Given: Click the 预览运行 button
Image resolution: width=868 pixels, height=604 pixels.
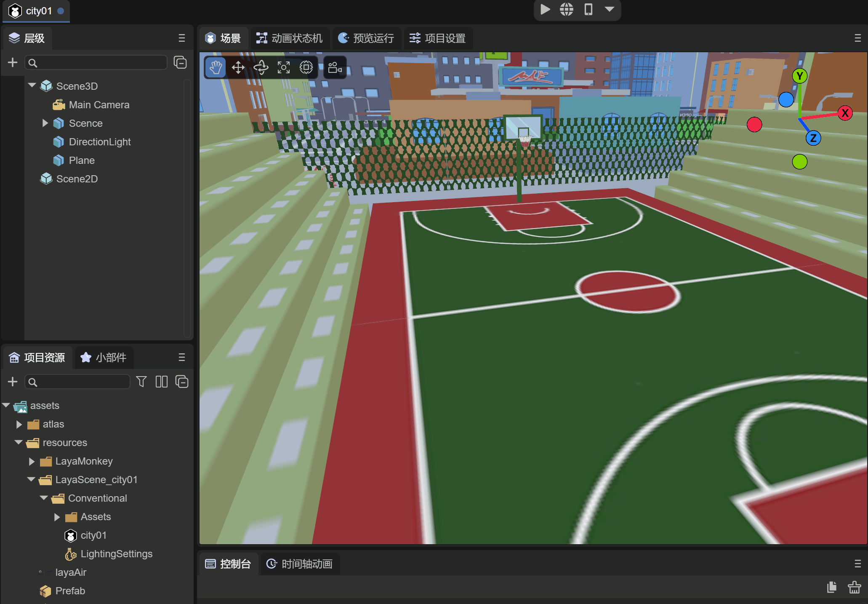Looking at the screenshot, I should (366, 38).
